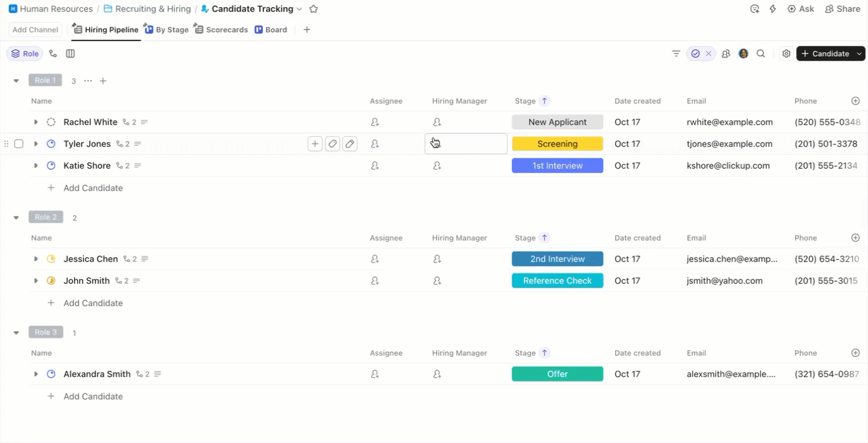The width and height of the screenshot is (868, 443).
Task: Select the Search icon above the list
Action: 761,54
